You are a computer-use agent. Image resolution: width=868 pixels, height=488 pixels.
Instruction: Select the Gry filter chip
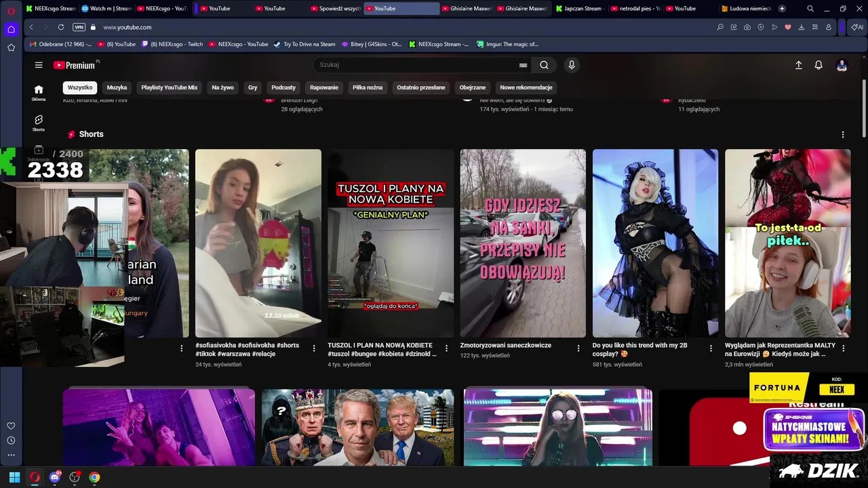253,87
